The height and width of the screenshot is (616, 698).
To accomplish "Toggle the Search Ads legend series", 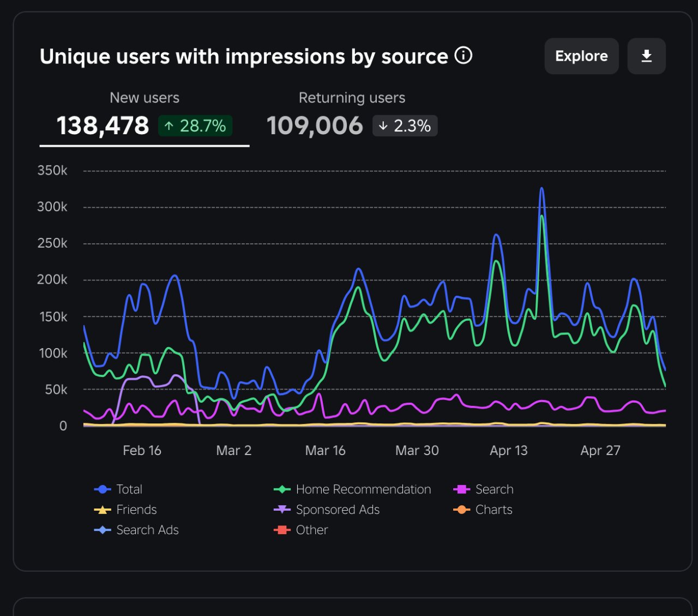I will pos(136,530).
